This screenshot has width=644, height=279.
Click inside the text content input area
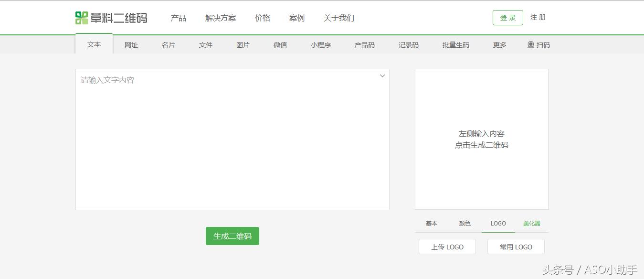(232, 139)
